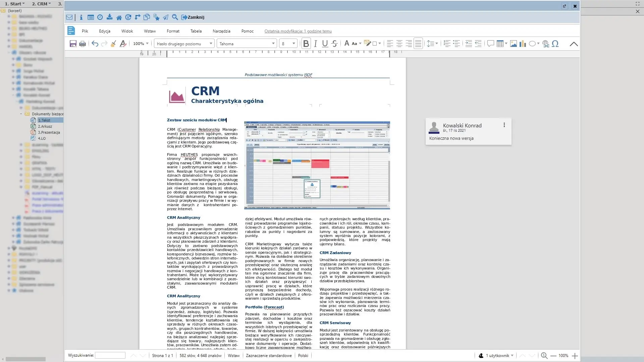Insert special character with Omega icon
644x362 pixels.
click(555, 44)
